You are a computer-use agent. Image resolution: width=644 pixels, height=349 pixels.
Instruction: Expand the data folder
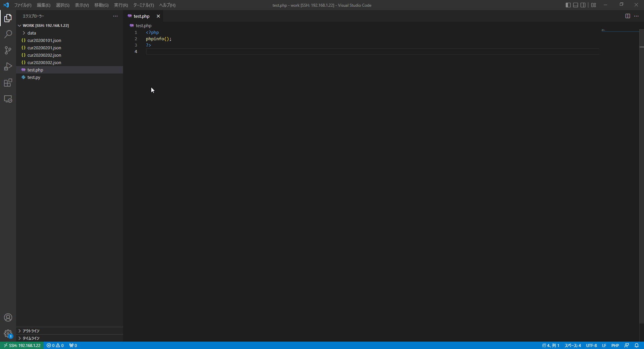tap(70, 33)
